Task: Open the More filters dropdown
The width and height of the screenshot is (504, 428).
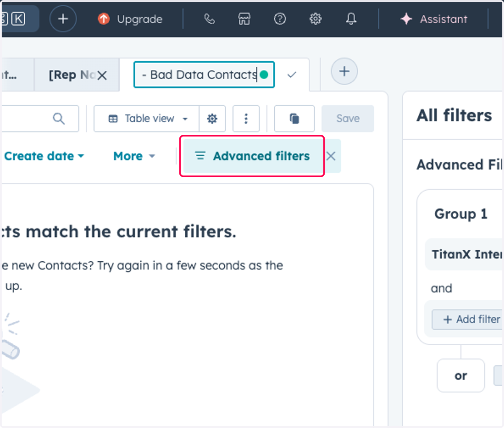Action: click(x=134, y=156)
